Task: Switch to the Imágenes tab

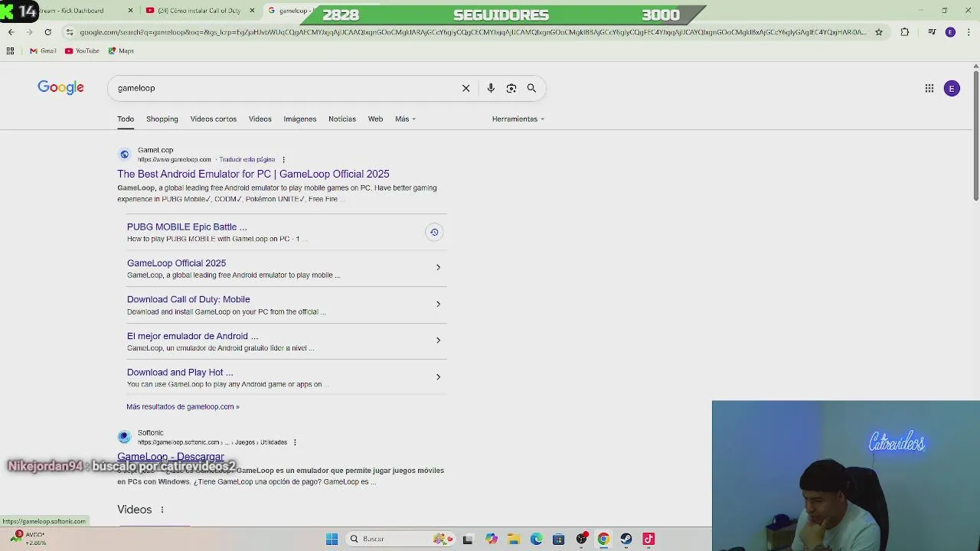Action: tap(300, 119)
